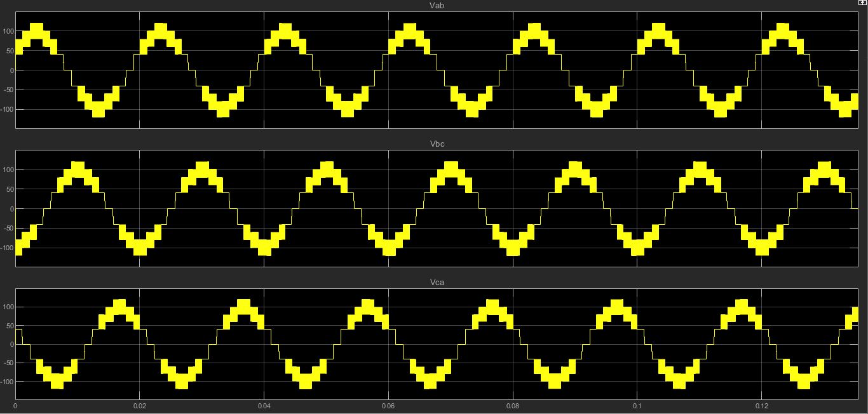Click the 0.06 time axis tick label
This screenshot has width=868, height=414.
pyautogui.click(x=388, y=405)
